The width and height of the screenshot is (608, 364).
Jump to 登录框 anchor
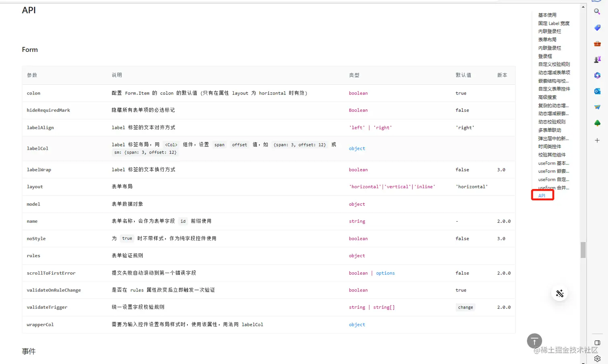[x=545, y=56]
